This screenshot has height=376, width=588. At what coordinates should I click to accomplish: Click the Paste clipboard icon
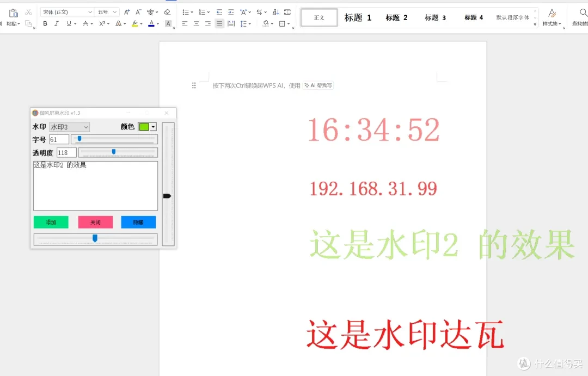[x=13, y=13]
